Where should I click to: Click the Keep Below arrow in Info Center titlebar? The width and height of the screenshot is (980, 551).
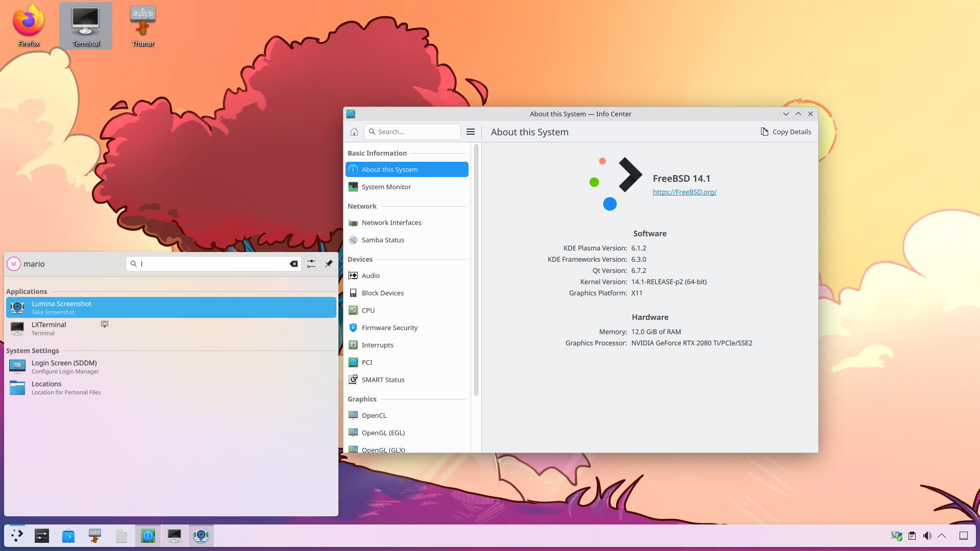click(786, 114)
